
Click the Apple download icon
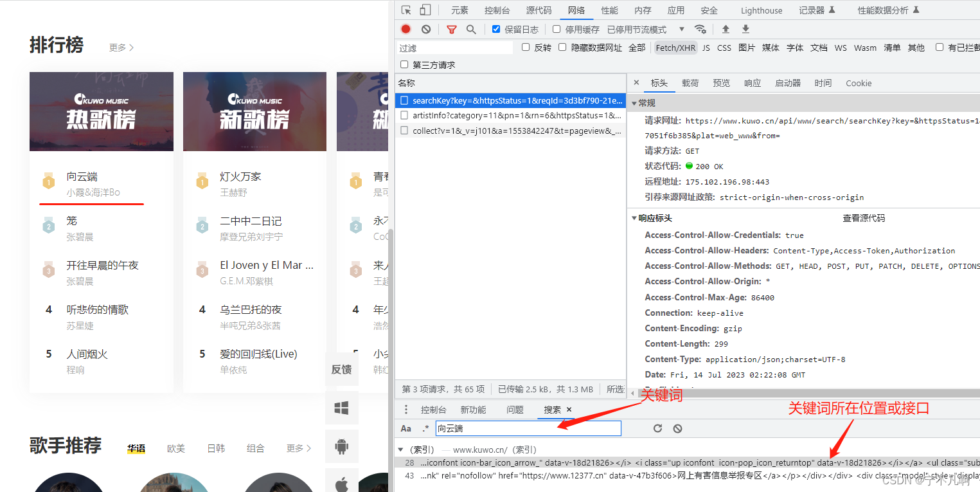[x=341, y=482]
